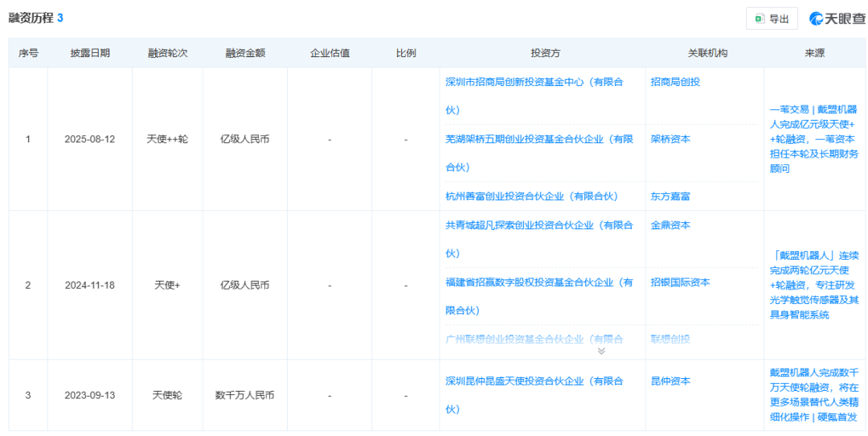The width and height of the screenshot is (868, 436).
Task: Select round cell 天使轮
Action: tap(167, 395)
